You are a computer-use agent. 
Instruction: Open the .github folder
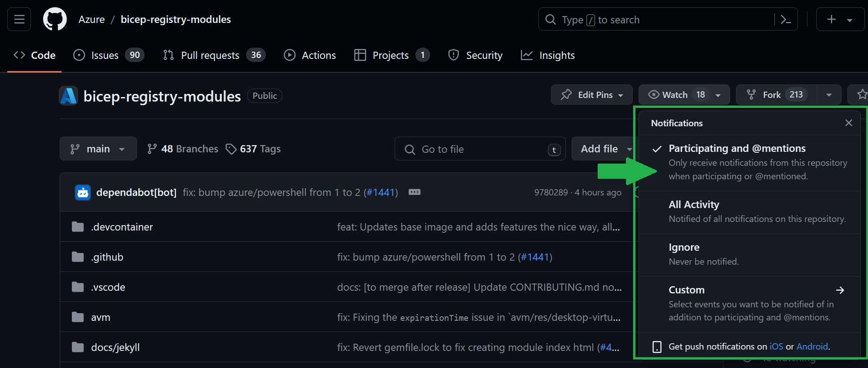(x=107, y=257)
